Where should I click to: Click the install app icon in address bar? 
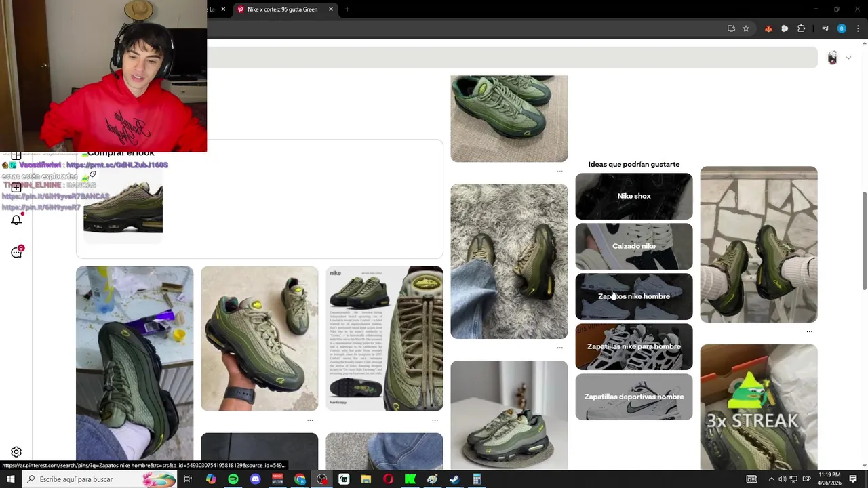click(731, 28)
